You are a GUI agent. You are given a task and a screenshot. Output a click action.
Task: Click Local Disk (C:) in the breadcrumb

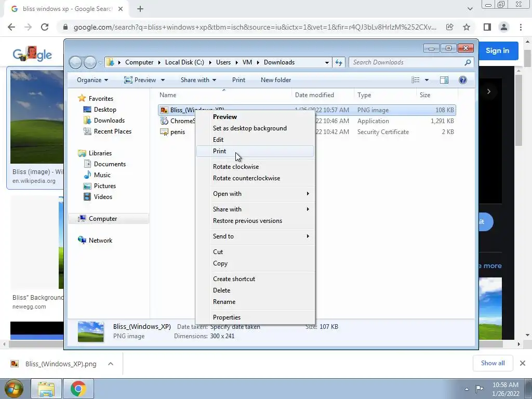click(x=184, y=62)
